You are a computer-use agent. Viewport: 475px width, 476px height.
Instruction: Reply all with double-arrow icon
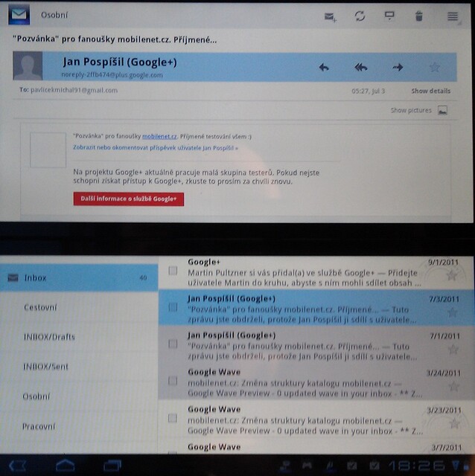[x=361, y=67]
